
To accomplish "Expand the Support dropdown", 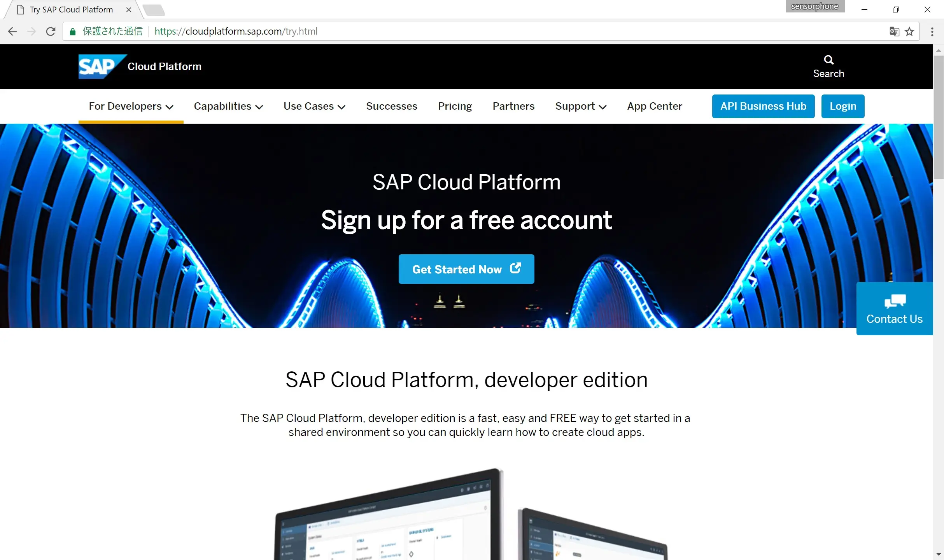I will (581, 106).
